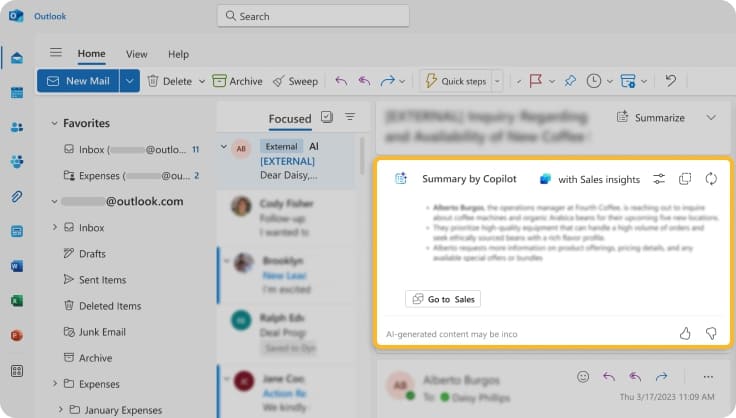Regenerate the Copilot summary
736x418 pixels.
(x=711, y=179)
